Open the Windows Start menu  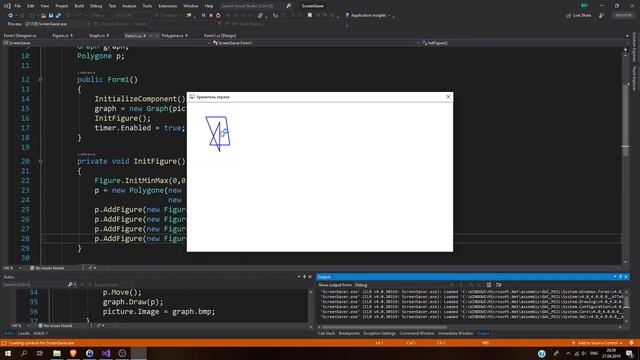(x=8, y=353)
